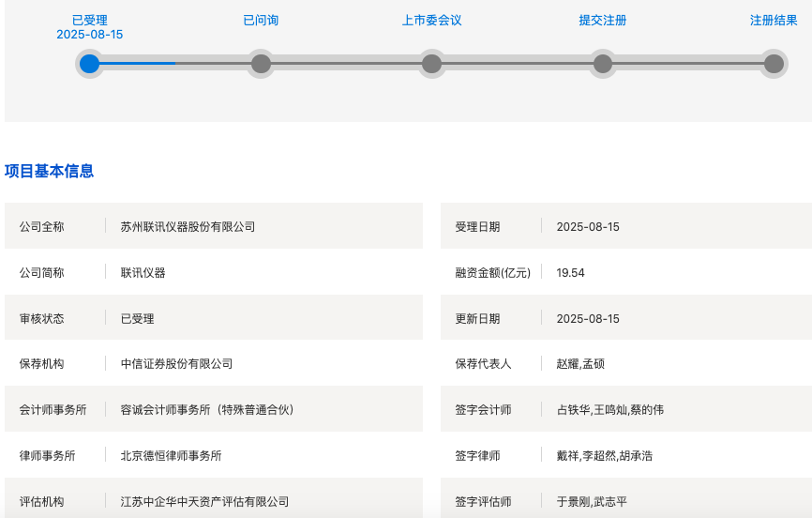The image size is (812, 518).
Task: Click sponsor representatives 赵耀,孟硕
Action: [x=580, y=364]
